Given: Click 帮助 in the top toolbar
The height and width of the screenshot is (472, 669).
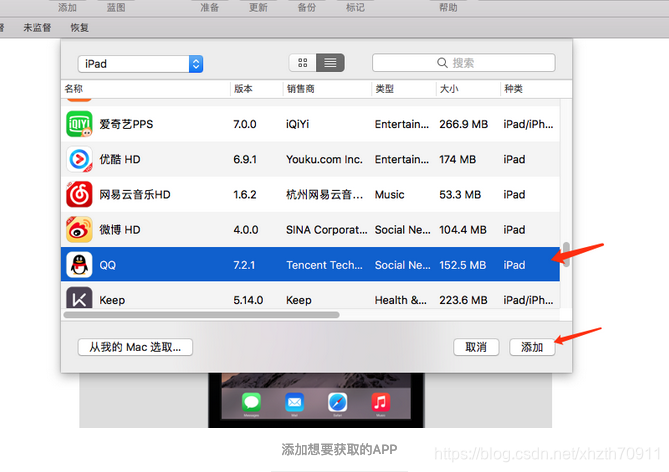Looking at the screenshot, I should [x=448, y=7].
